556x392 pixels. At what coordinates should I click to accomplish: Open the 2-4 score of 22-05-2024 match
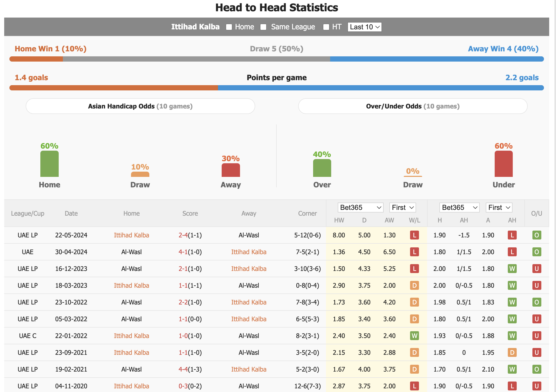pos(183,235)
